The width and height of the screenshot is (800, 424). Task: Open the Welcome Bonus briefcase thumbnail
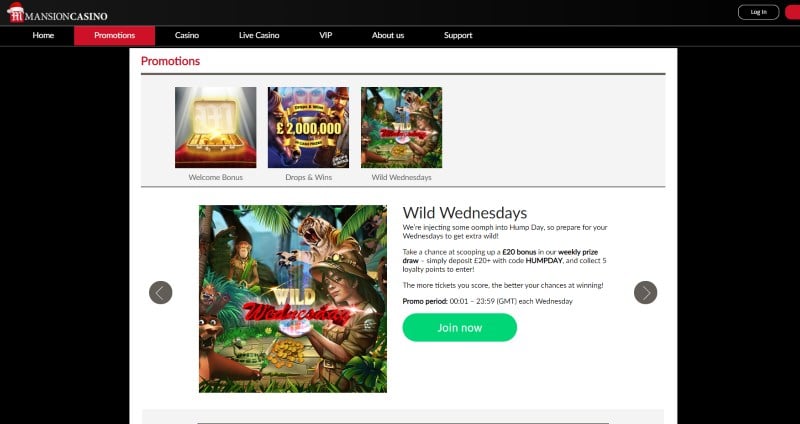(x=216, y=128)
